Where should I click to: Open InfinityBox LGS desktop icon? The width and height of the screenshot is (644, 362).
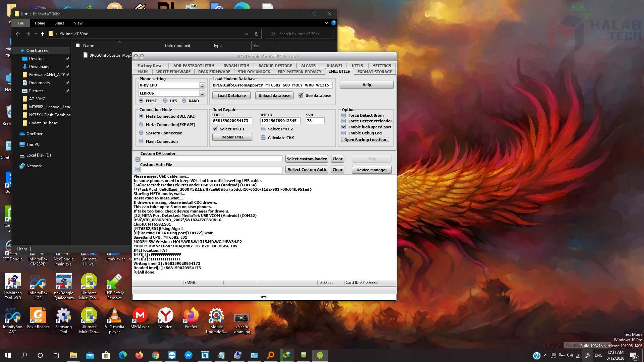click(38, 287)
